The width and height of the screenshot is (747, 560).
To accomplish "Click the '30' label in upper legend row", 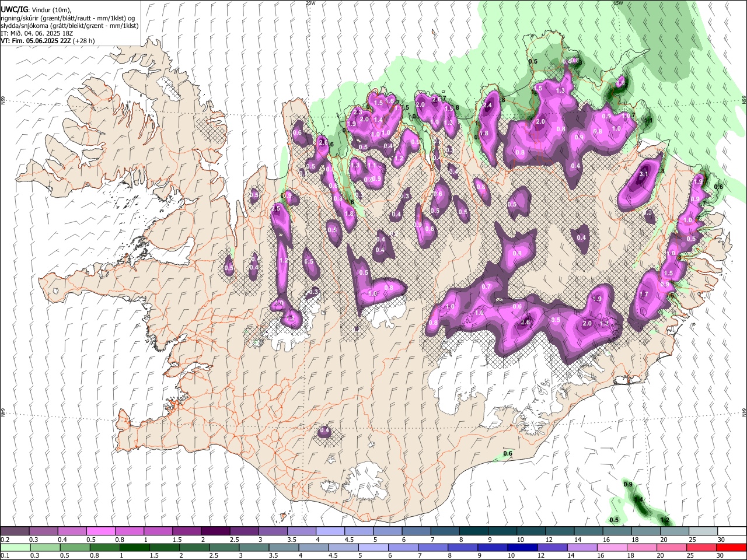I will click(721, 540).
